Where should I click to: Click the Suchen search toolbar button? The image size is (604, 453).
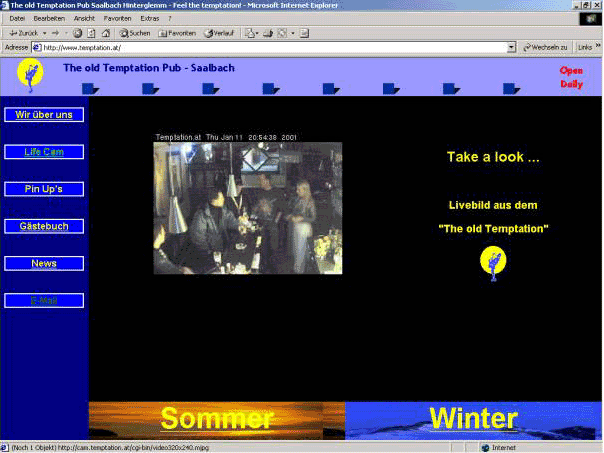pyautogui.click(x=134, y=33)
